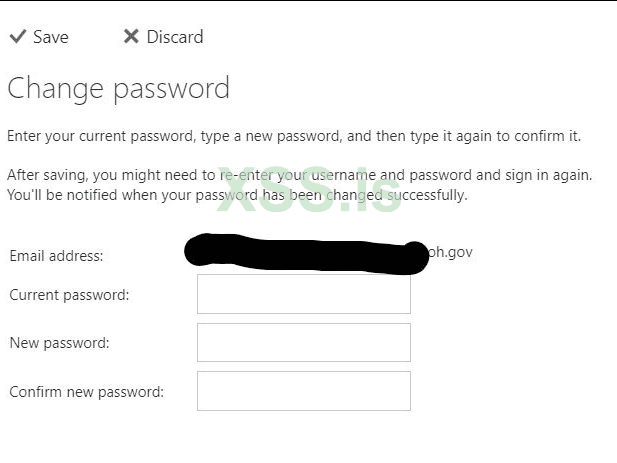The width and height of the screenshot is (617, 463).
Task: Click the Confirm new password label
Action: click(x=86, y=392)
